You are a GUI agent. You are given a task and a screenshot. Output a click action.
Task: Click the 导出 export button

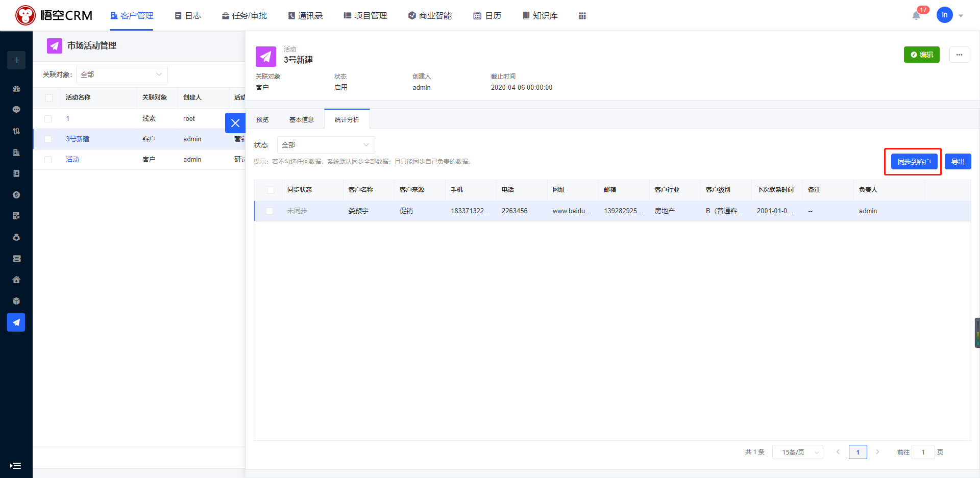(x=958, y=162)
